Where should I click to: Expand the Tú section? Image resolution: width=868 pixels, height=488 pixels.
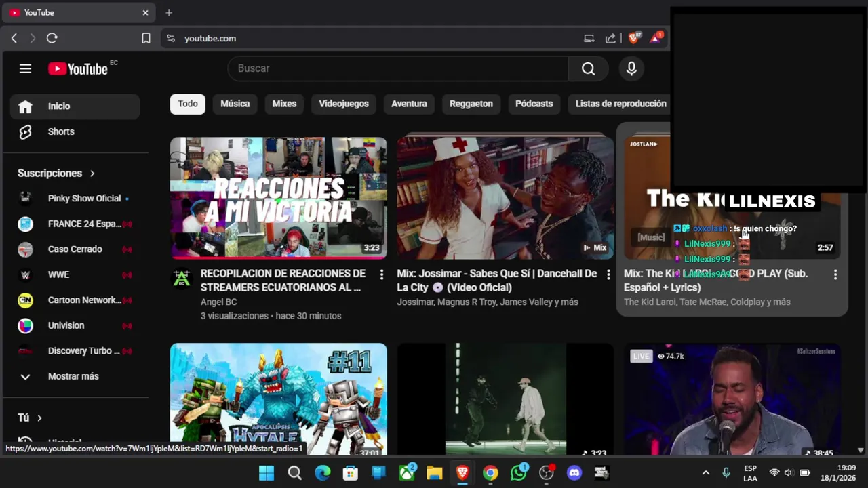tap(30, 418)
